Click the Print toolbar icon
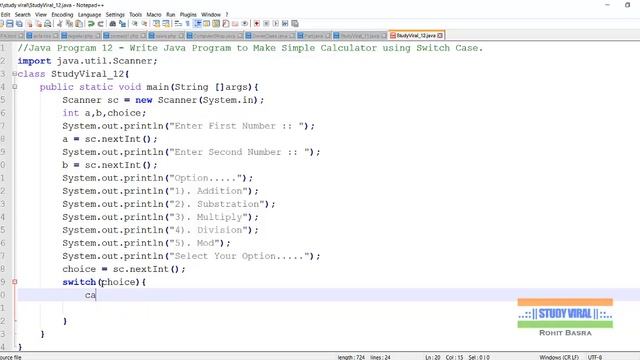The height and width of the screenshot is (360, 640). click(48, 24)
